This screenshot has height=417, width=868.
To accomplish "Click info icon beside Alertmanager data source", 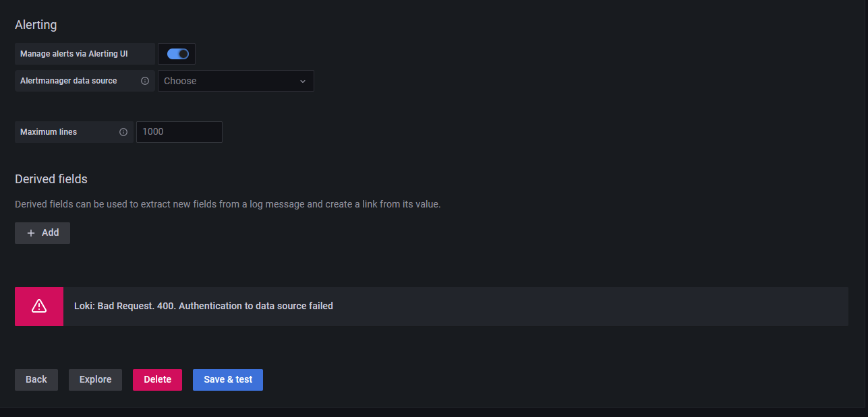I will 145,81.
